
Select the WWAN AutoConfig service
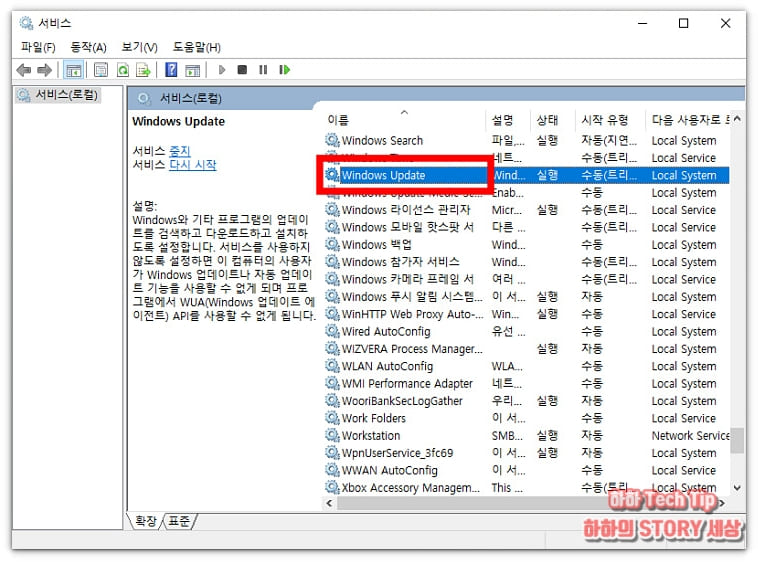pyautogui.click(x=527, y=471)
